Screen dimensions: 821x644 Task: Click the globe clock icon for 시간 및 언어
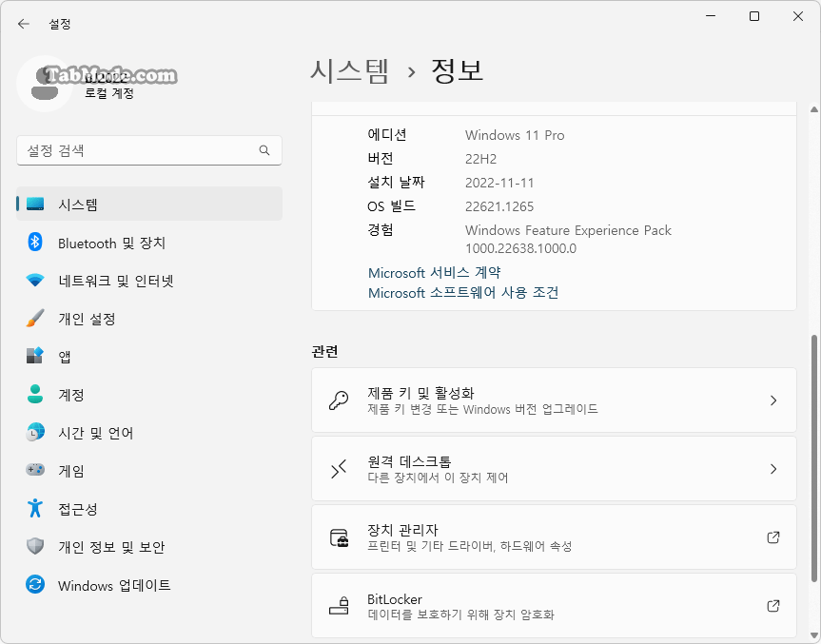click(35, 433)
